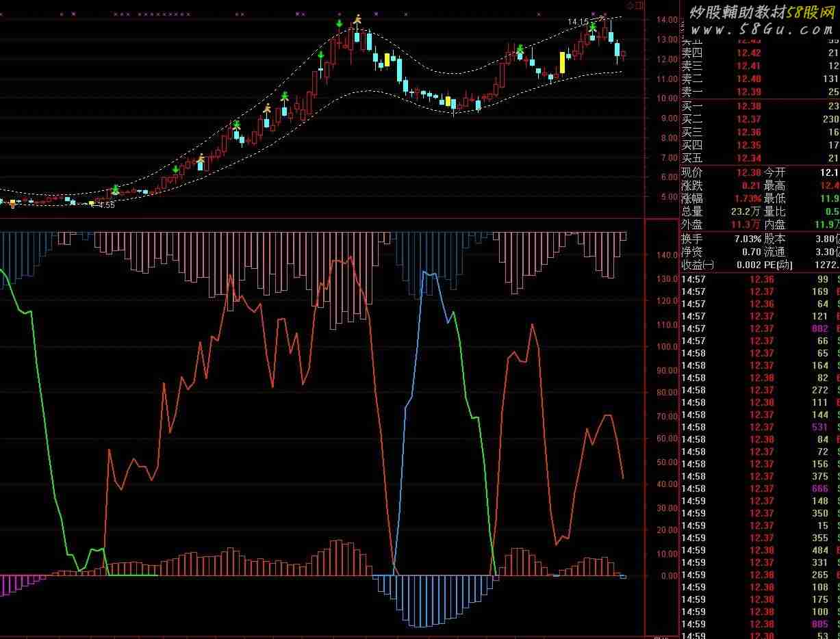The height and width of the screenshot is (639, 840).
Task: Click the 现价 current price label
Action: pos(692,172)
